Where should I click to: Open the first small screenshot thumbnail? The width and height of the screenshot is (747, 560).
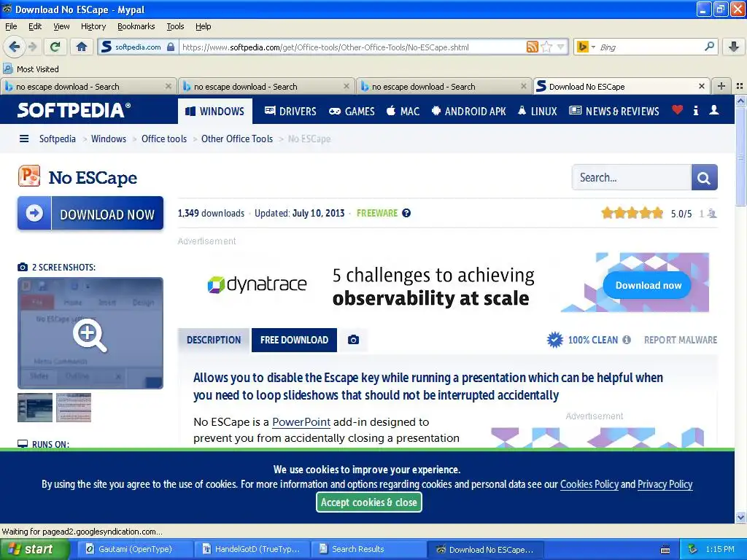pos(35,408)
